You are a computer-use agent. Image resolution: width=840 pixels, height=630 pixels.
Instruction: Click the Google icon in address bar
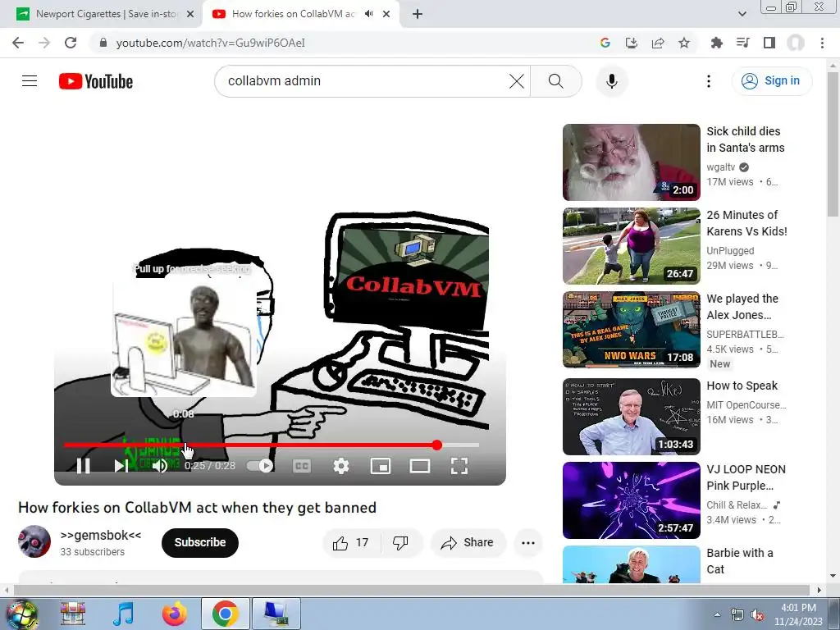point(605,43)
